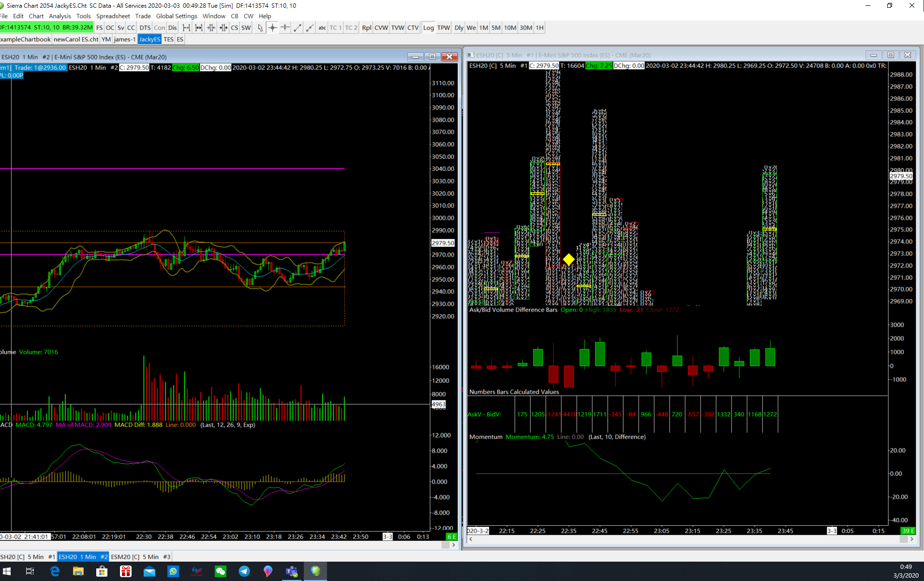Switch to the YM chartbook tab
Viewport: 924px width, 581px height.
click(x=106, y=39)
